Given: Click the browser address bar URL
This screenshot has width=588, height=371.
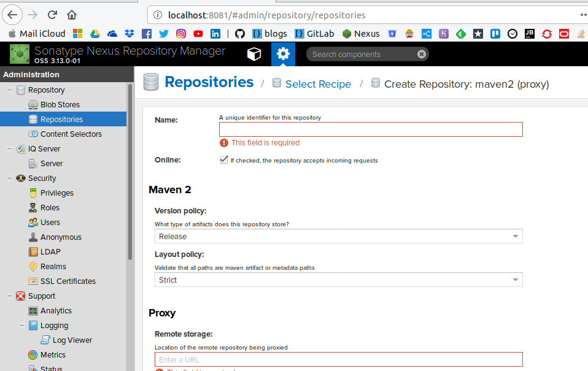Looking at the screenshot, I should (266, 15).
